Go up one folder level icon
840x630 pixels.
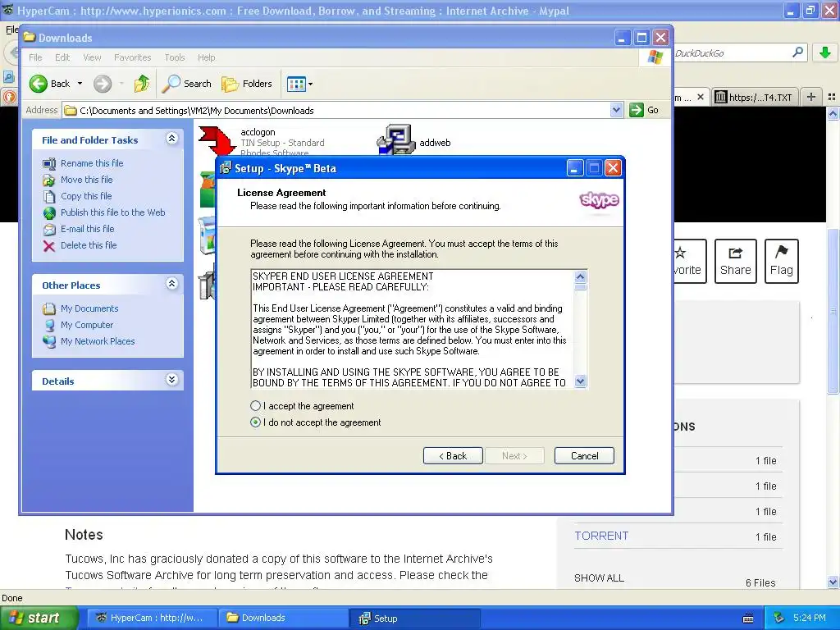click(x=142, y=84)
